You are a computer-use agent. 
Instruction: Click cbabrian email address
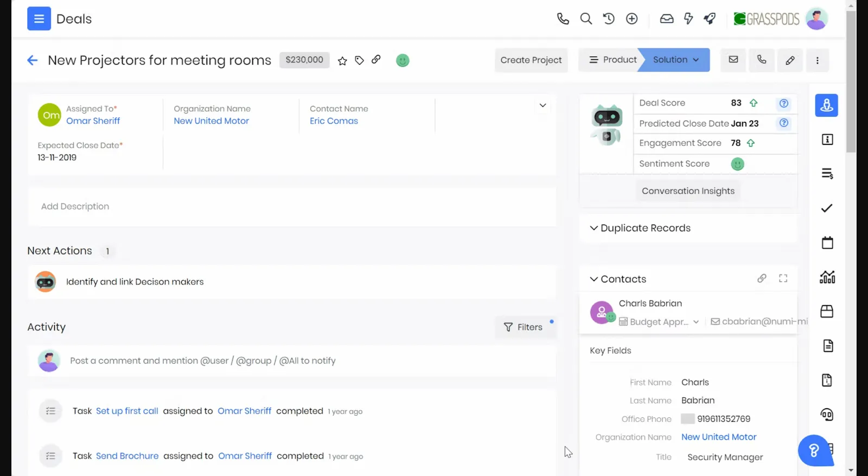coord(764,322)
